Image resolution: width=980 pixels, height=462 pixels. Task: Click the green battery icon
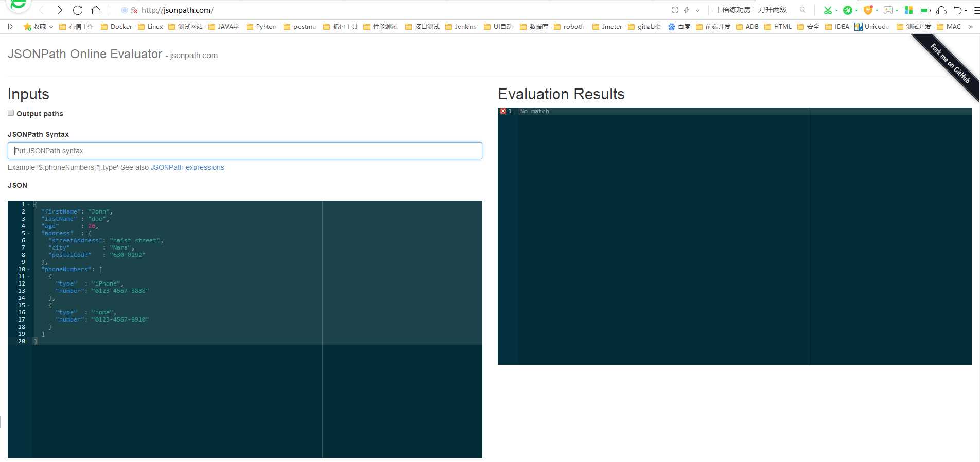click(x=925, y=10)
